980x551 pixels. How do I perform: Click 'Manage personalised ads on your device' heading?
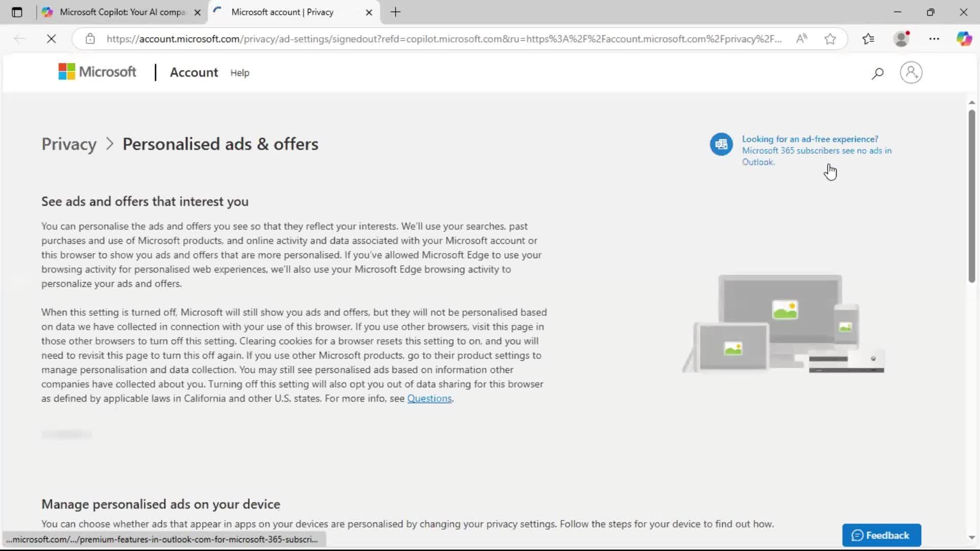[x=161, y=504]
